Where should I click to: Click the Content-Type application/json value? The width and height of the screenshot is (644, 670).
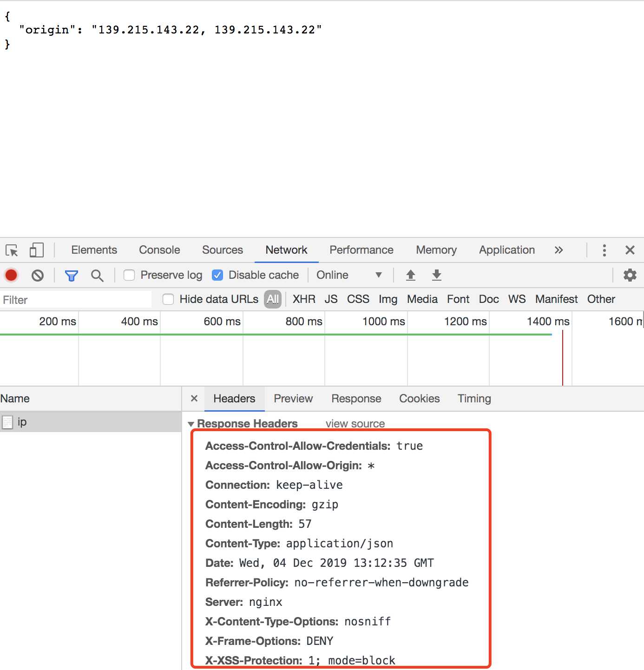pos(340,544)
